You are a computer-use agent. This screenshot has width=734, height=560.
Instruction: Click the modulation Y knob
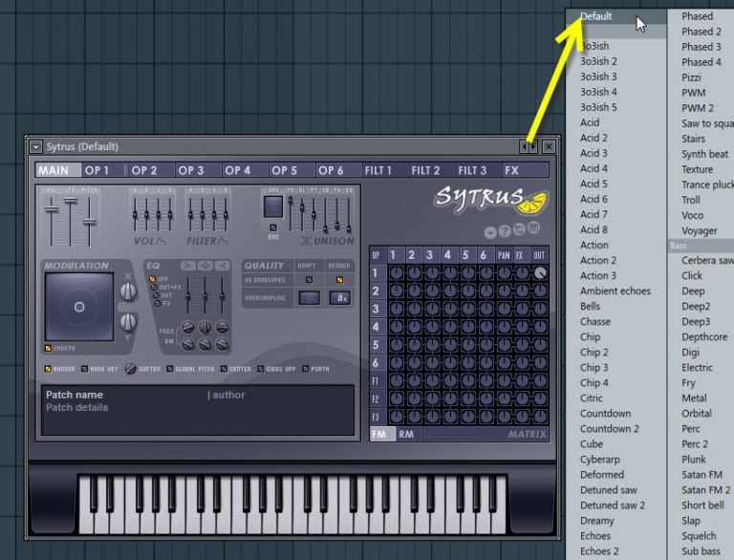pos(128,322)
